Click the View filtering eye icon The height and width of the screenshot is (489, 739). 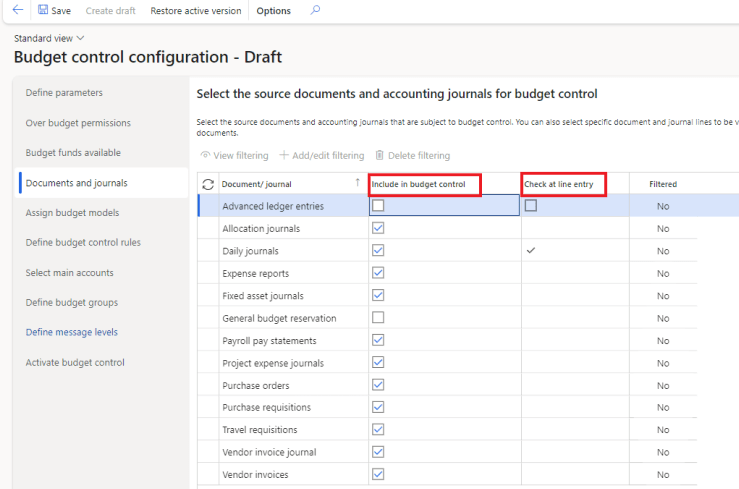click(x=205, y=155)
